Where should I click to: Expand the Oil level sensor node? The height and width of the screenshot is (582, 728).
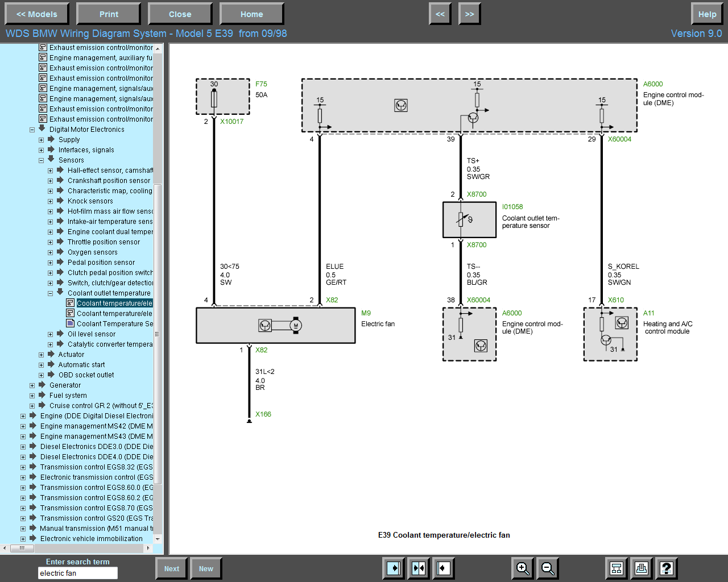tap(50, 334)
